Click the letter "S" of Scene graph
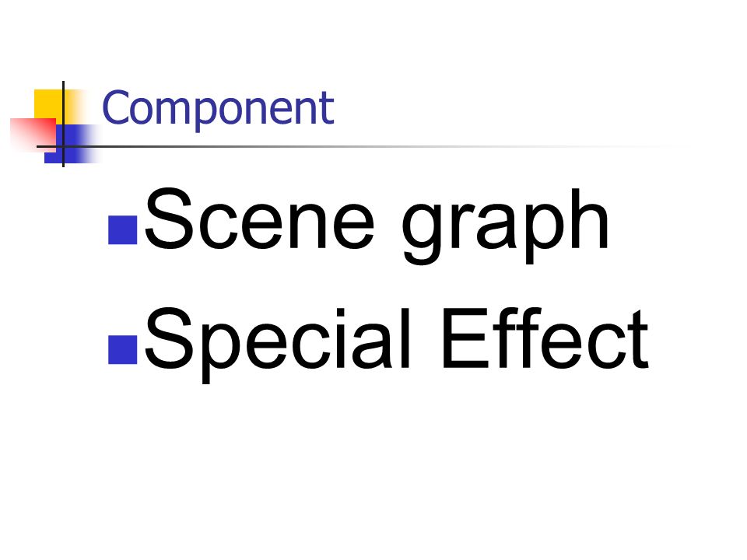 (x=169, y=219)
